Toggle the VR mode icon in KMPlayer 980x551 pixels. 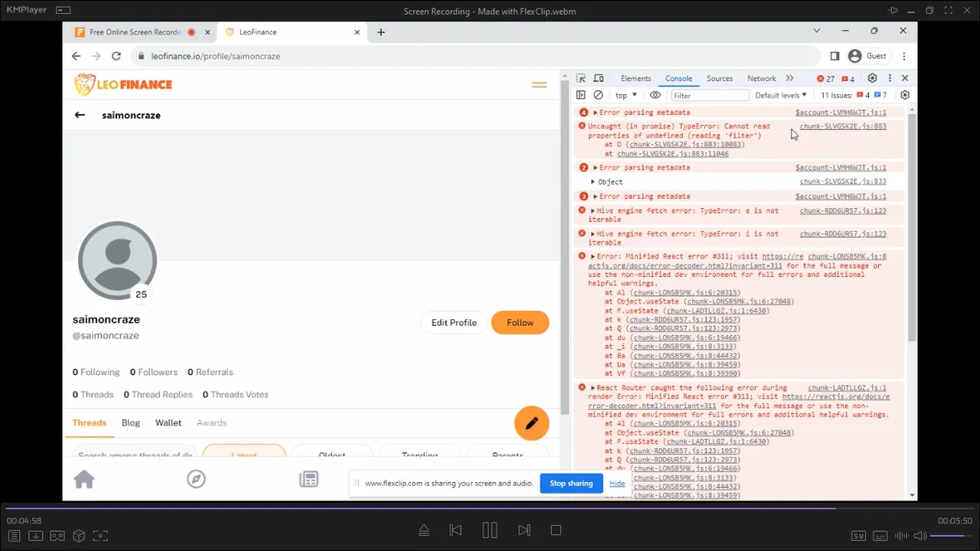click(57, 536)
